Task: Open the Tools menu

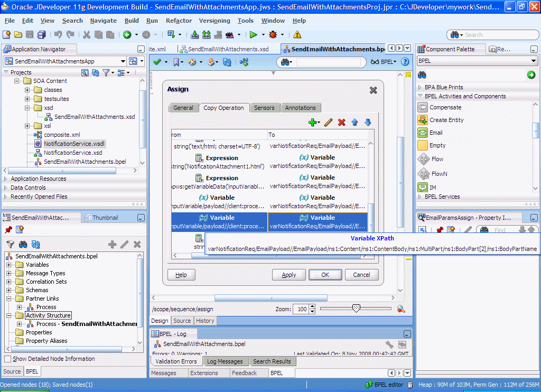Action: click(x=245, y=21)
